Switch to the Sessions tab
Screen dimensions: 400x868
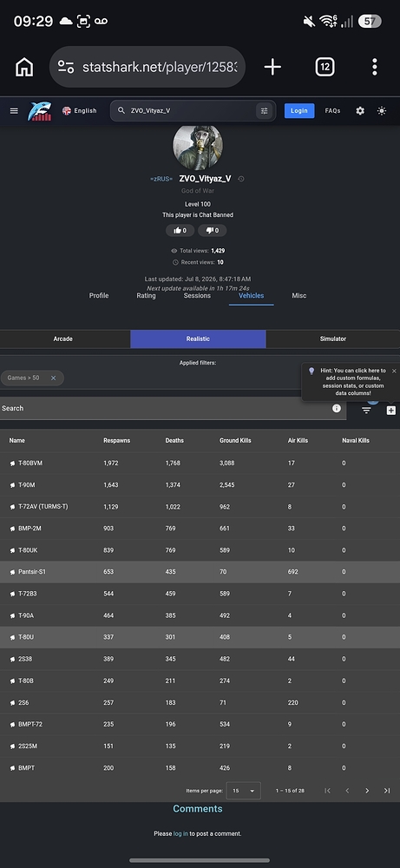pyautogui.click(x=197, y=296)
